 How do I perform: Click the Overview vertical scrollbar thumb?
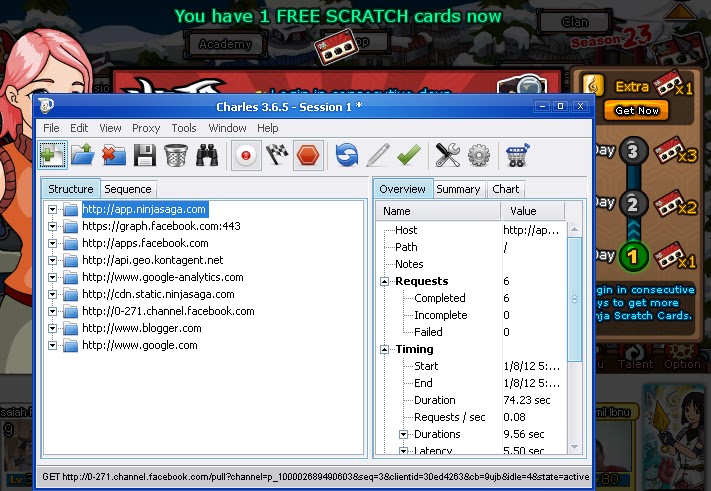click(x=575, y=299)
